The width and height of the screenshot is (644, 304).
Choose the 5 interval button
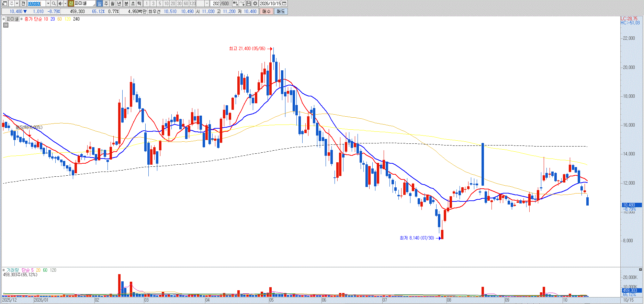(160, 3)
